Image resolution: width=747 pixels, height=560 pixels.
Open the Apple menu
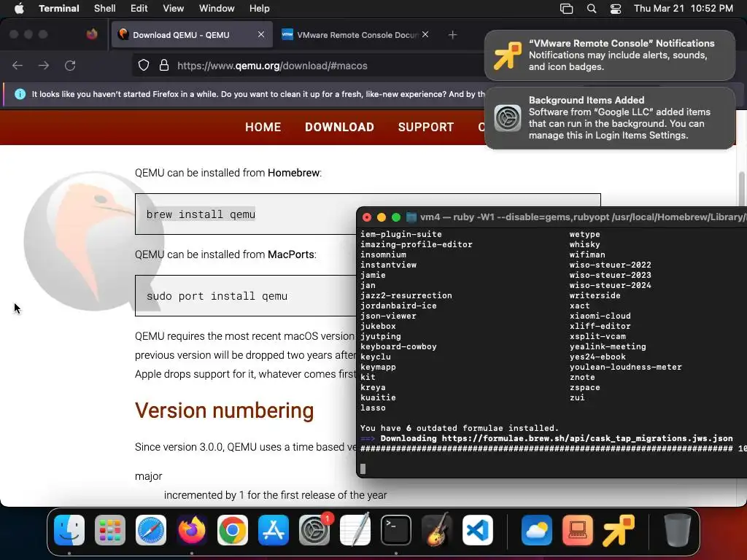pyautogui.click(x=19, y=8)
